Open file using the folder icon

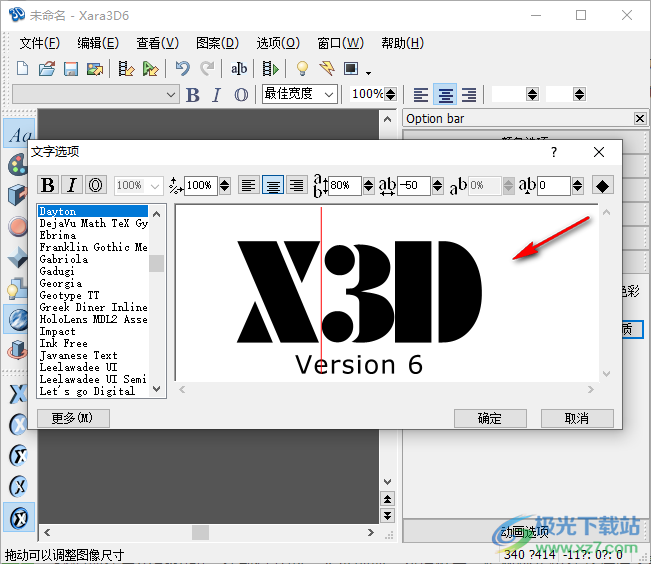pyautogui.click(x=46, y=69)
